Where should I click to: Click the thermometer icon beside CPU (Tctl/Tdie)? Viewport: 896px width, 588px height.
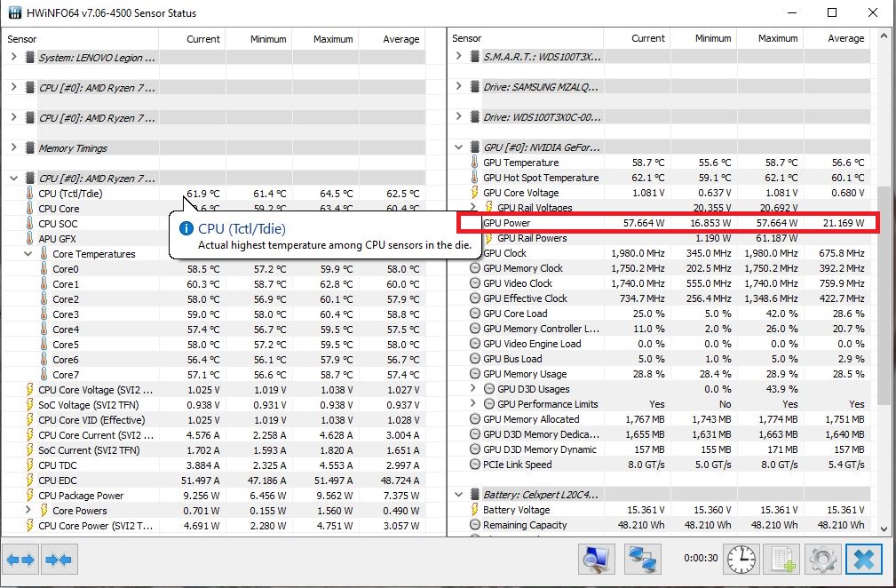coord(29,193)
